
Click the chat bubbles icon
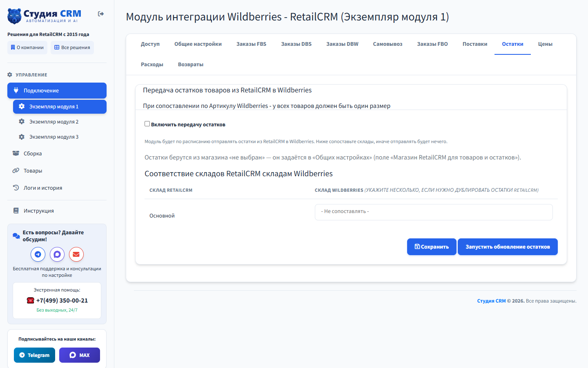[x=16, y=236]
